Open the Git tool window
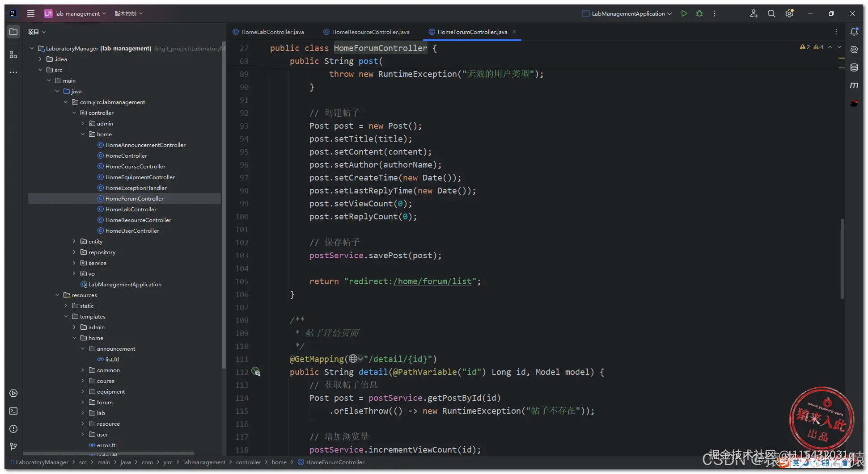The width and height of the screenshot is (868, 474). (x=13, y=447)
